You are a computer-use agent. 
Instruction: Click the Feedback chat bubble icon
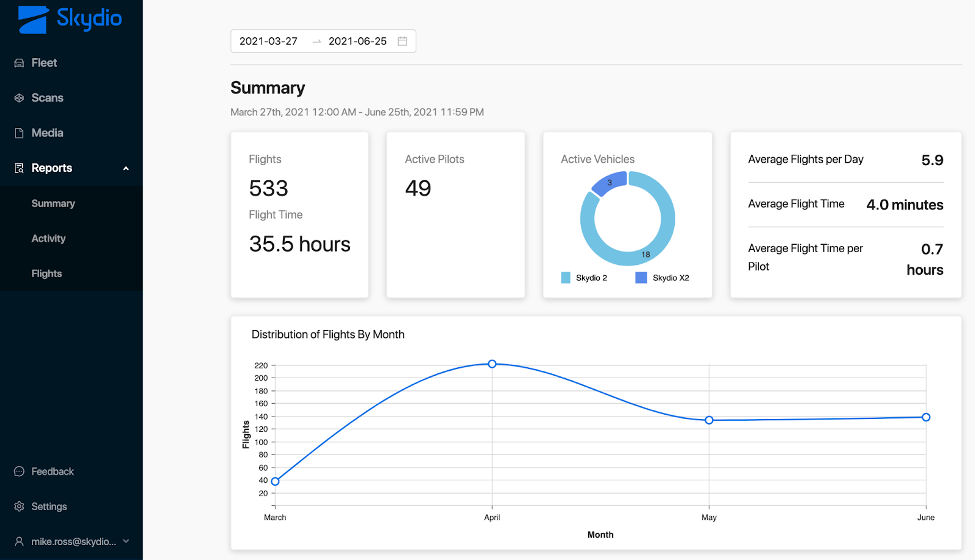click(x=19, y=472)
